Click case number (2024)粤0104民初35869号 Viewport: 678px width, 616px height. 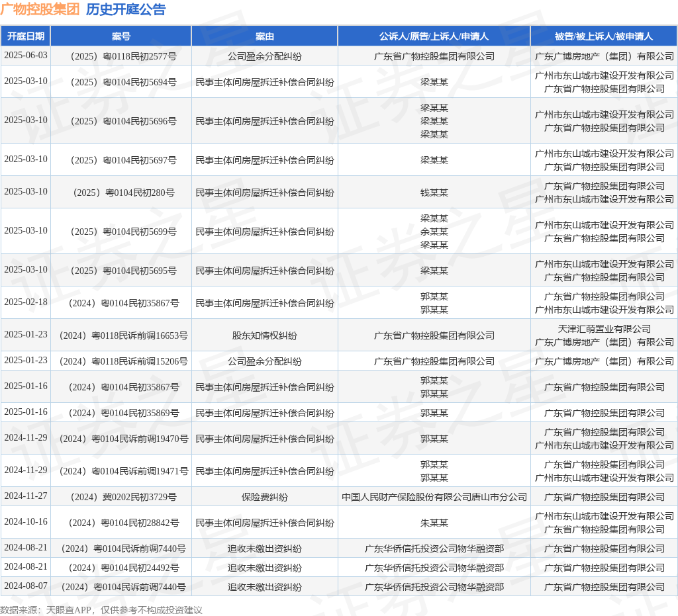tap(124, 414)
